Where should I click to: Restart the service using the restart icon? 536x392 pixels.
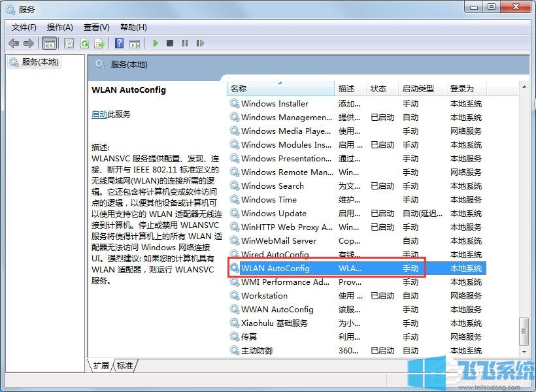click(201, 43)
